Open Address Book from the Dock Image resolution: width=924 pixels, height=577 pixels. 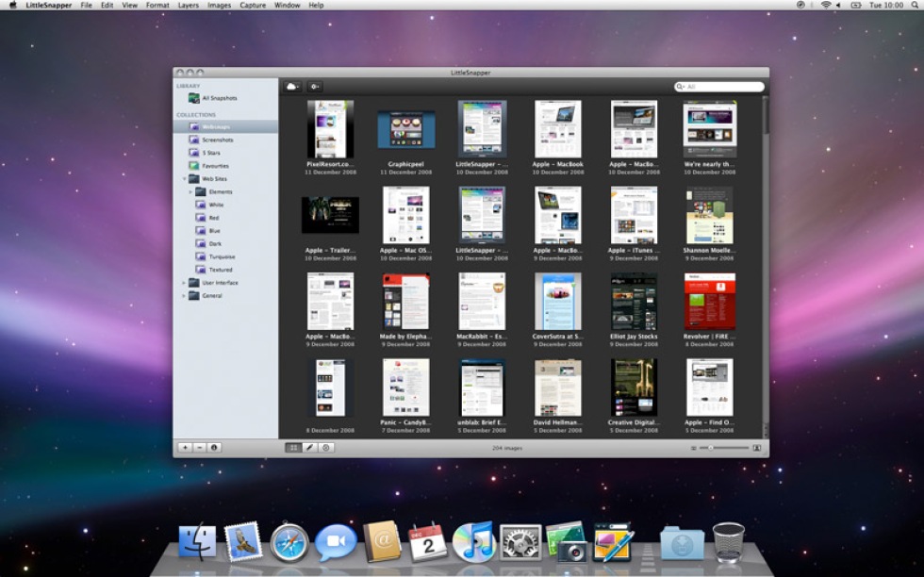click(382, 541)
